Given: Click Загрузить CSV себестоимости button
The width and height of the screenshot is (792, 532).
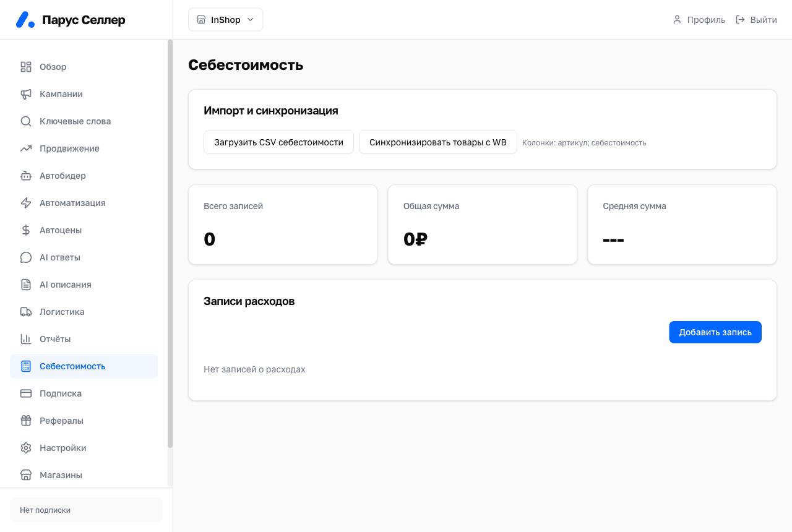Looking at the screenshot, I should point(278,142).
